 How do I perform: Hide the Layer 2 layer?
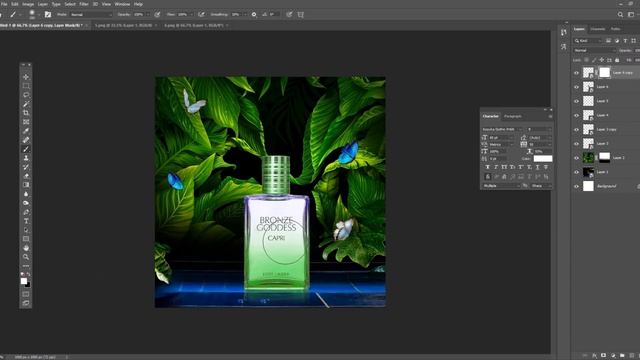point(576,158)
